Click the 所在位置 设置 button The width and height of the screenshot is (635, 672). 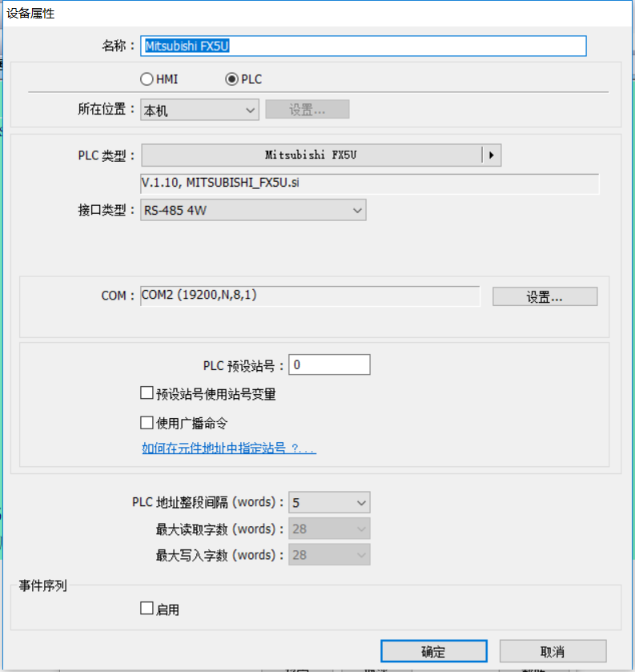click(x=307, y=110)
